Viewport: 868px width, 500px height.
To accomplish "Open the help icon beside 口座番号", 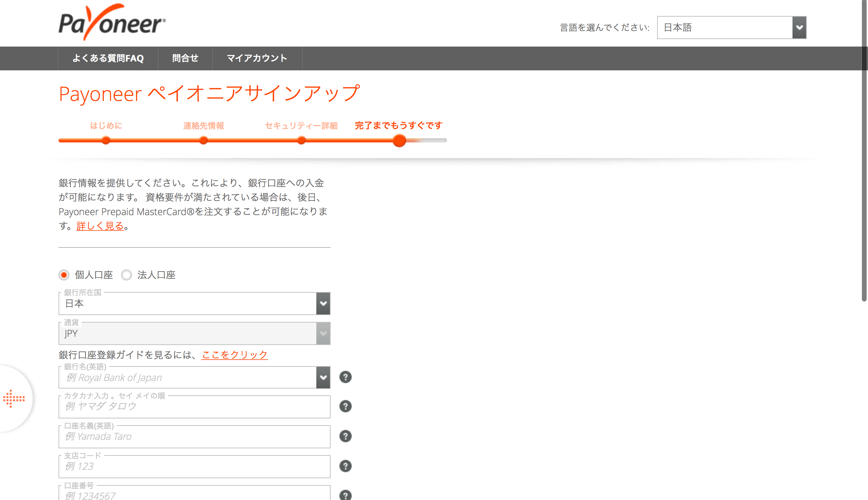I will coord(345,495).
